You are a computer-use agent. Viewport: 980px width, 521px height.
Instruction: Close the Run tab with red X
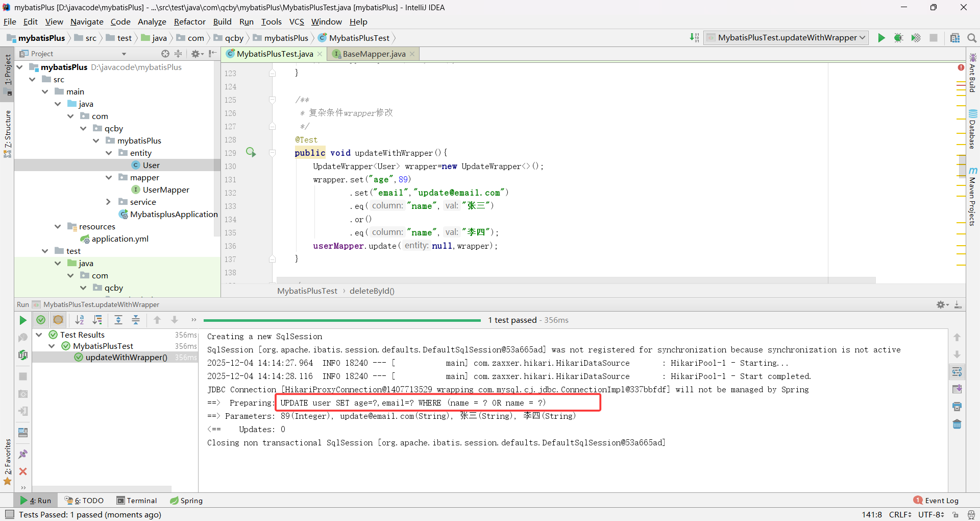click(x=23, y=471)
